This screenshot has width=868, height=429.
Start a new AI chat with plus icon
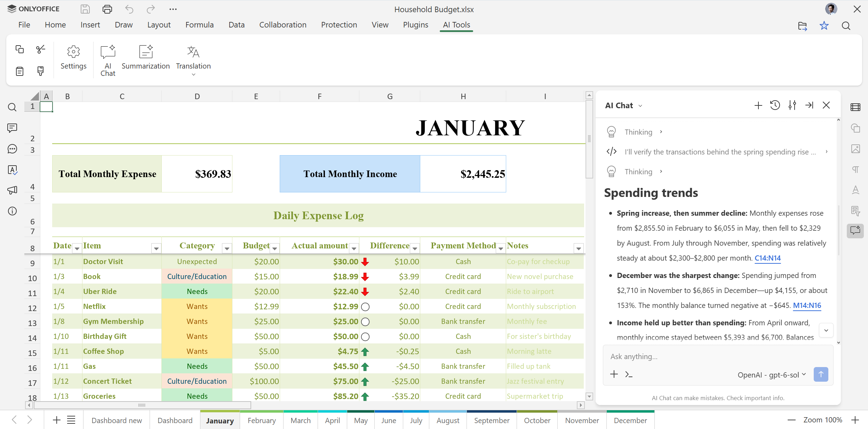click(x=758, y=105)
